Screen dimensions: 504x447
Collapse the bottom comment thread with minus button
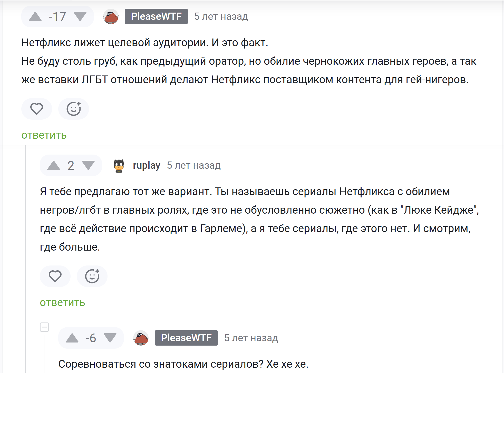coord(44,327)
